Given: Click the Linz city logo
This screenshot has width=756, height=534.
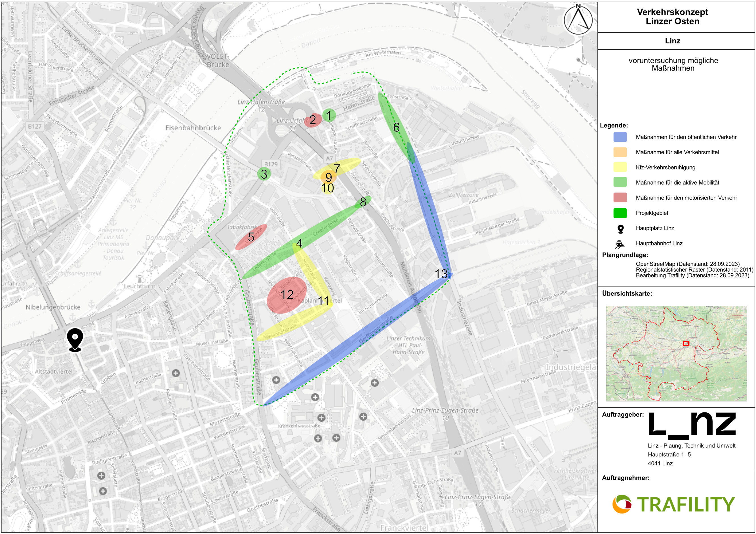Looking at the screenshot, I should coord(692,425).
